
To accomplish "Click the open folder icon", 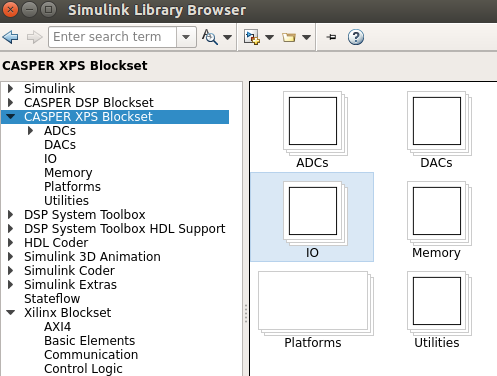I will [x=289, y=37].
